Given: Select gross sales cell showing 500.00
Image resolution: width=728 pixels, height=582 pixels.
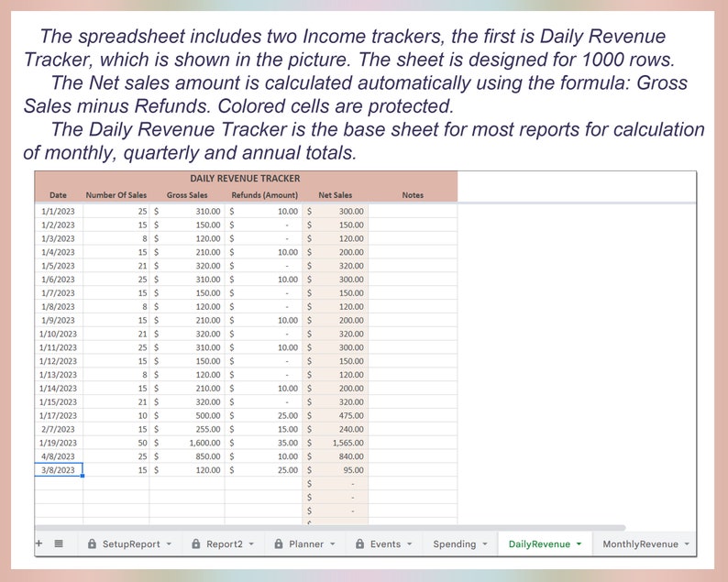Looking at the screenshot, I should 187,415.
